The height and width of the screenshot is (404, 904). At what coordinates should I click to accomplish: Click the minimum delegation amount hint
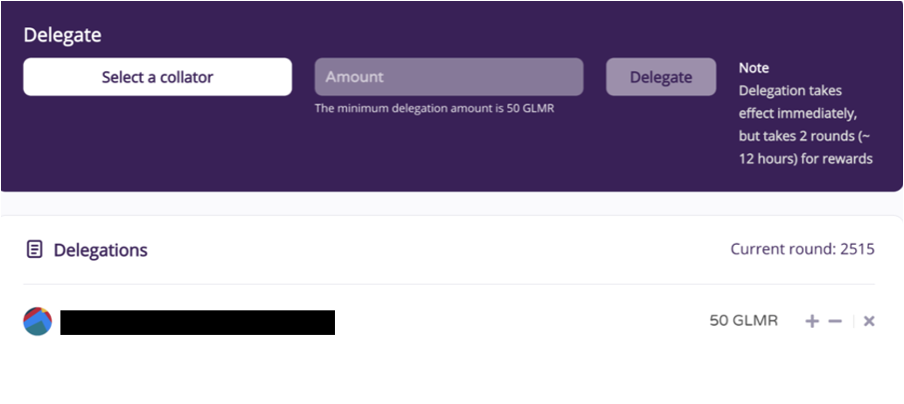click(434, 108)
